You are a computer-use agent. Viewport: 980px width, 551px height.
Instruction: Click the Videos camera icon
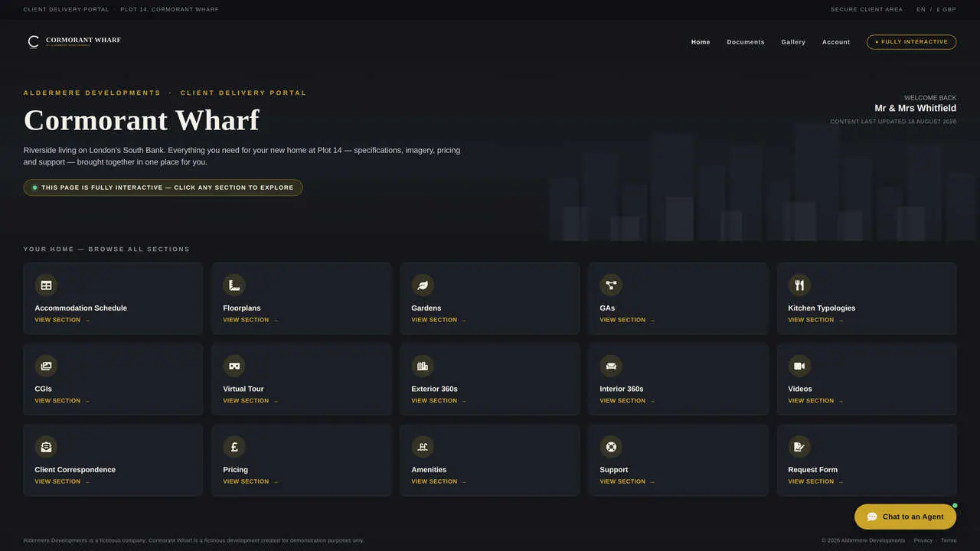[x=799, y=366]
